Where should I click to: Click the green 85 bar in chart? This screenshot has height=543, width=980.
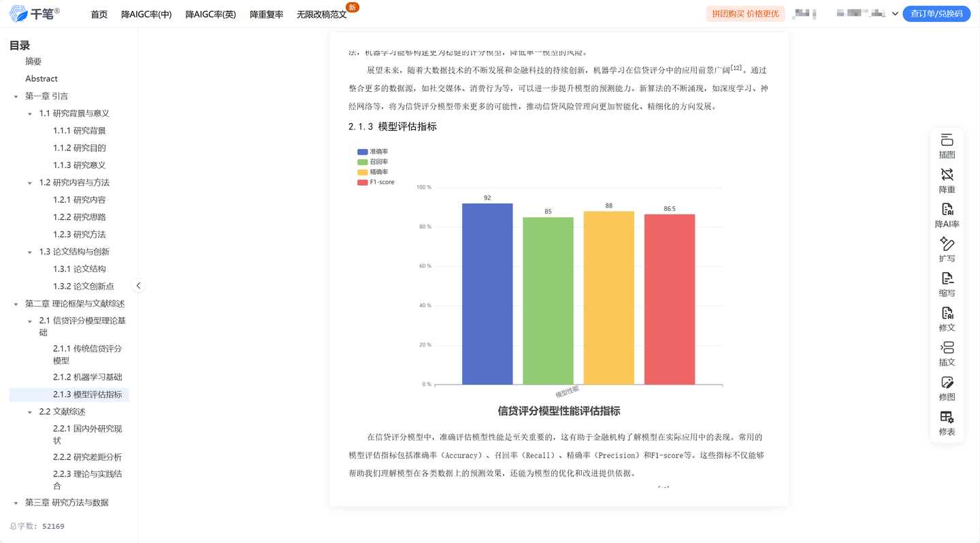[x=548, y=301]
